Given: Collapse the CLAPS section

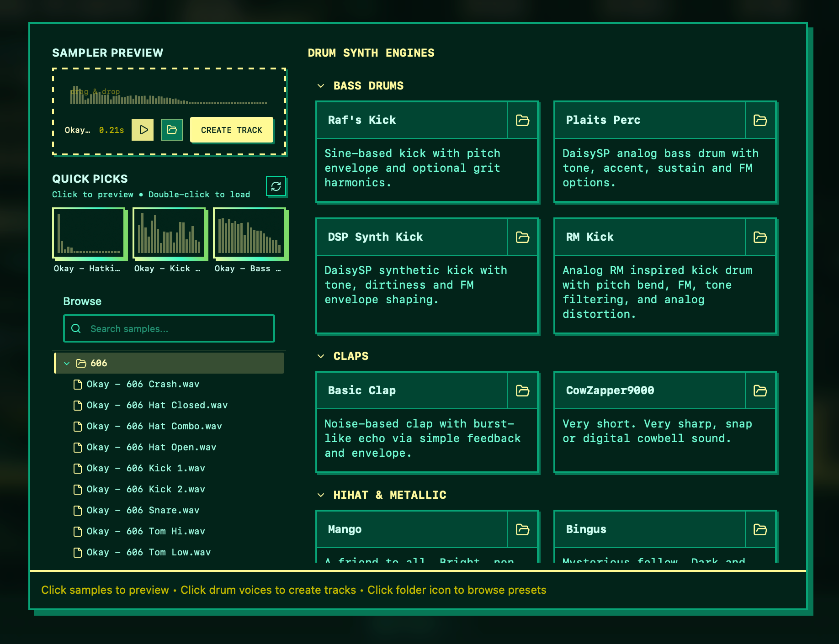Looking at the screenshot, I should click(x=319, y=356).
